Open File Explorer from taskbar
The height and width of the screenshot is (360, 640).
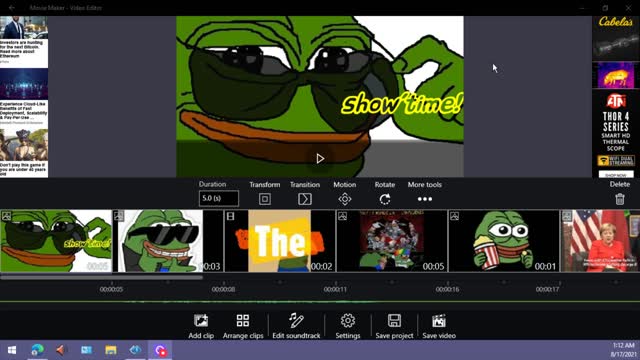tap(111, 350)
